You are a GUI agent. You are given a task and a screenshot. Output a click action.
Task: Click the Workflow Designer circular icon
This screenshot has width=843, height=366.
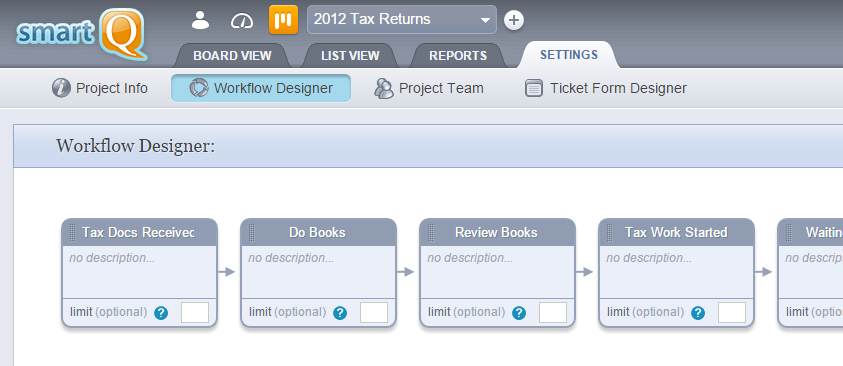point(199,88)
